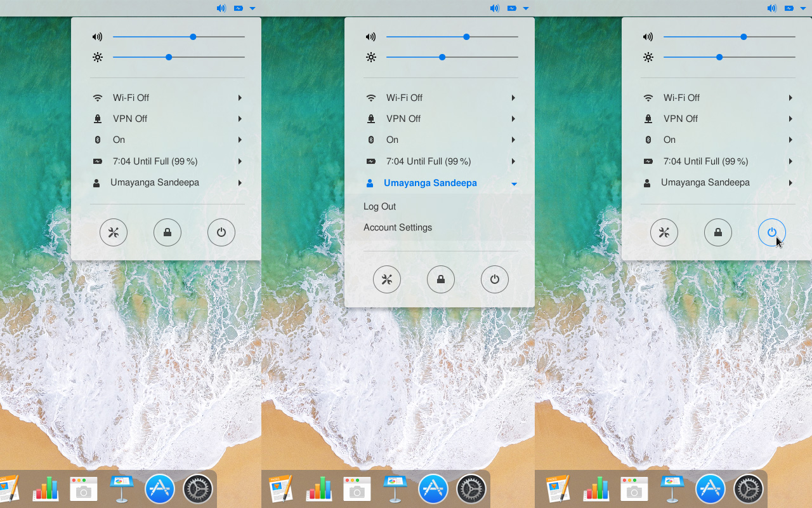Open Keynote in the right panel dock
812x508 pixels.
(671, 489)
